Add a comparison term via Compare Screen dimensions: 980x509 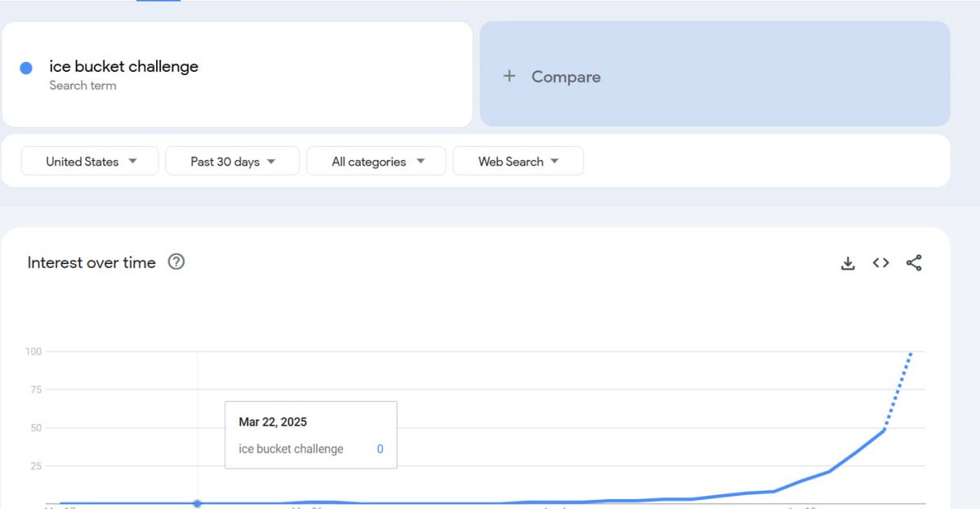715,74
